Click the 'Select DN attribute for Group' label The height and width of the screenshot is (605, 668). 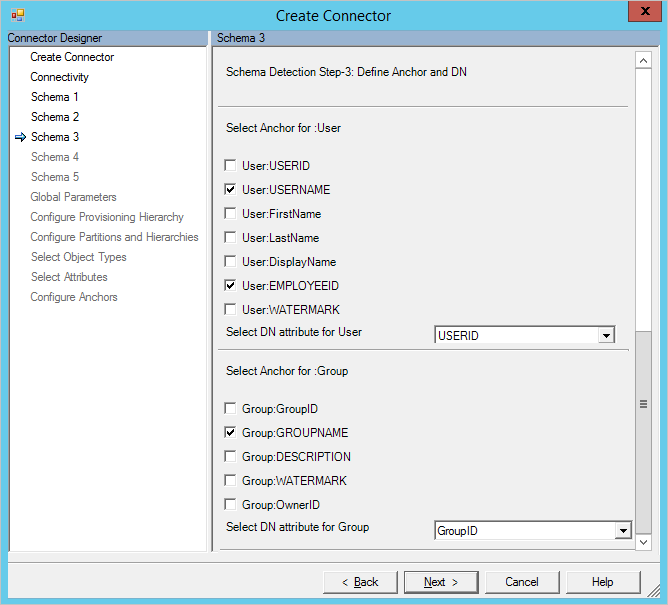[x=297, y=527]
